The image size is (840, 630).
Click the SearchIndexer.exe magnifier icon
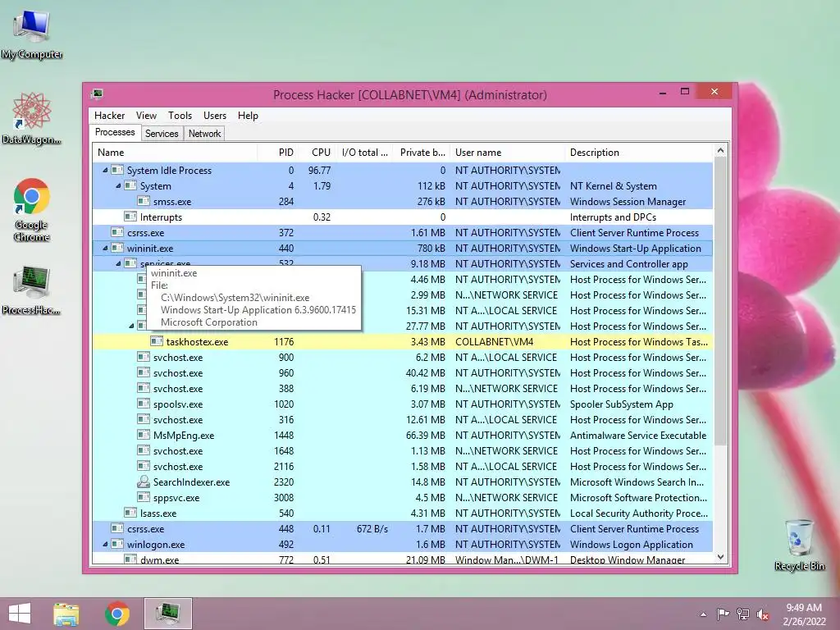144,482
